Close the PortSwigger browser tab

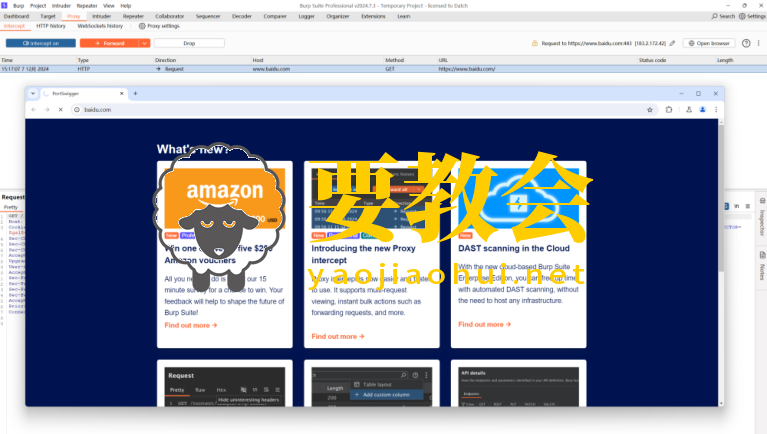pyautogui.click(x=122, y=93)
